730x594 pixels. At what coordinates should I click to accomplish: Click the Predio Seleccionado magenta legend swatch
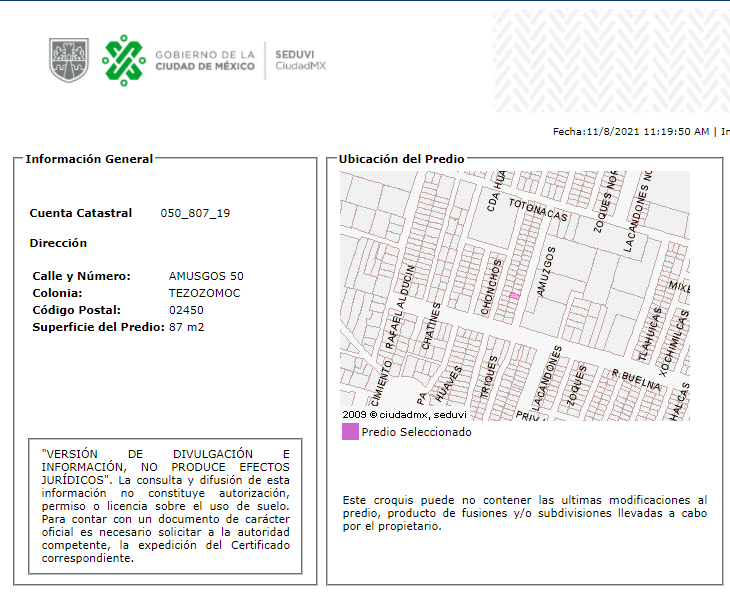click(x=350, y=432)
